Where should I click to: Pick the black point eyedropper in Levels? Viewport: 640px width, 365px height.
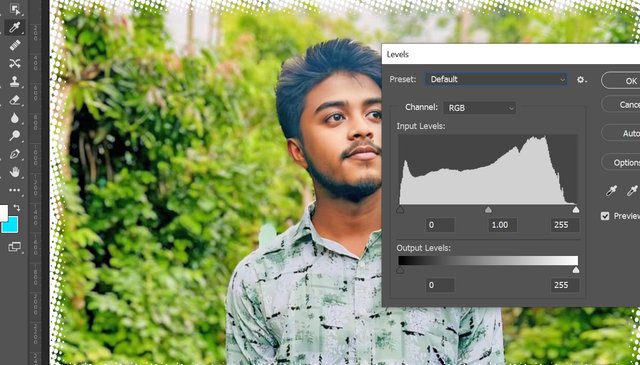coord(611,191)
